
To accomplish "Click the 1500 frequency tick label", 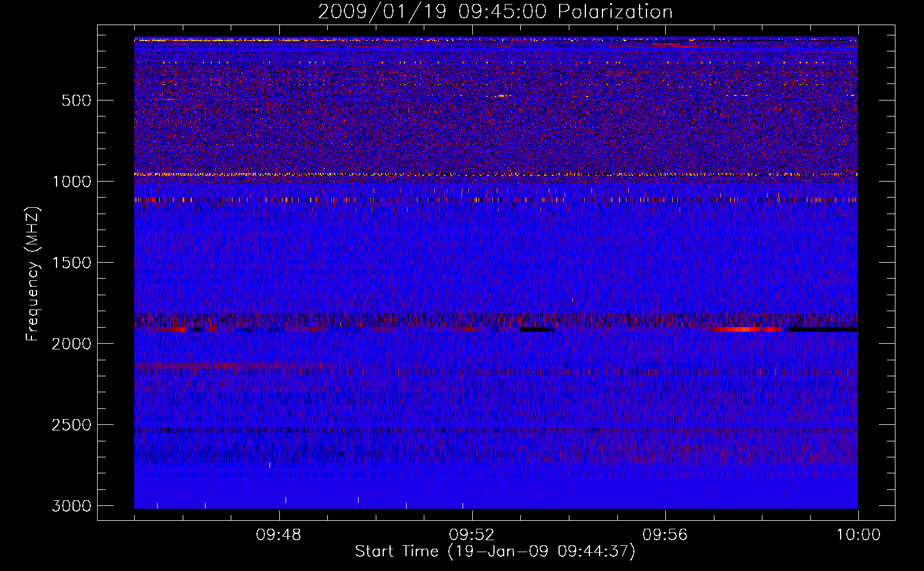I will [x=71, y=263].
